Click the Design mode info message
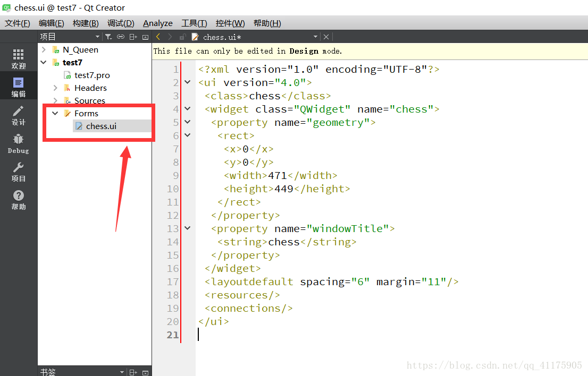The image size is (588, 376). tap(248, 51)
